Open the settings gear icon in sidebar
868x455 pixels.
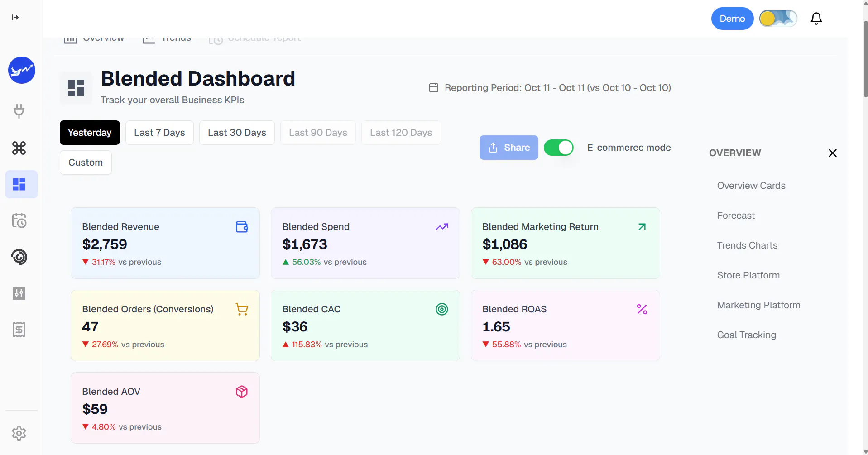pos(19,433)
